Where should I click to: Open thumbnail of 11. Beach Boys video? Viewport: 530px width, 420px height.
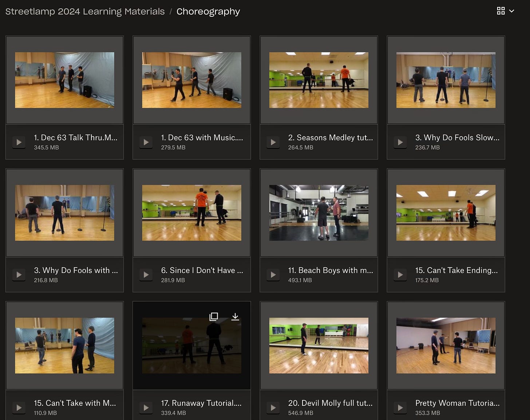click(319, 213)
